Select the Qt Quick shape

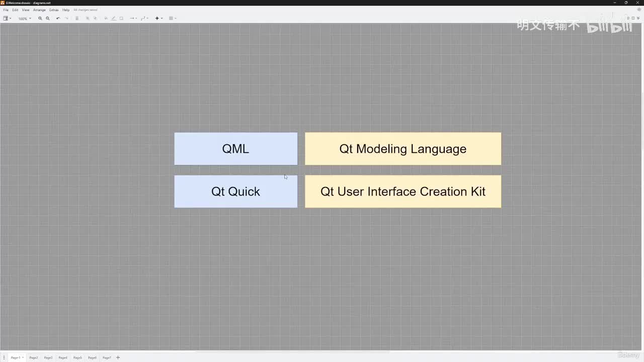(236, 192)
